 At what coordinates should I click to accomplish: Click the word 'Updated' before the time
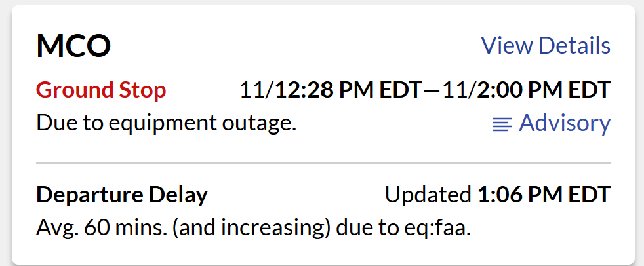[428, 195]
